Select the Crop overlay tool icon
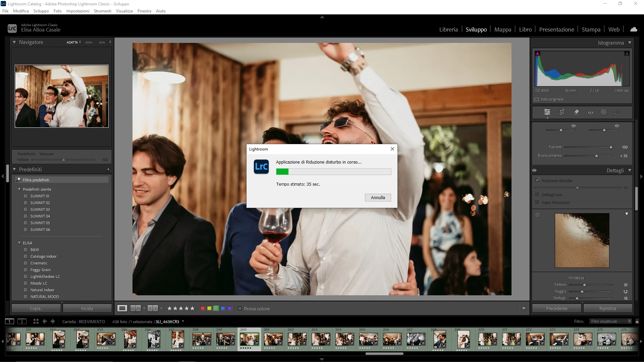Image resolution: width=644 pixels, height=362 pixels. [562, 112]
